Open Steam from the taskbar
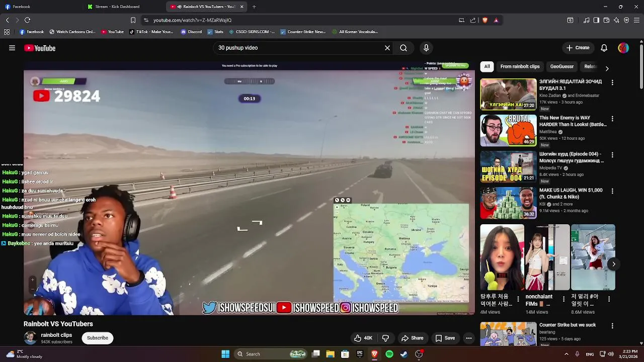 [404, 354]
